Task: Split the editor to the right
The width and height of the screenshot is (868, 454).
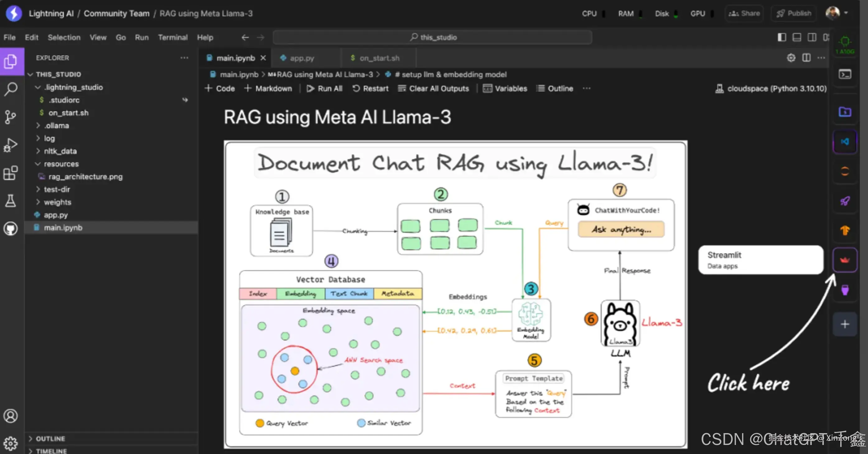Action: click(806, 58)
